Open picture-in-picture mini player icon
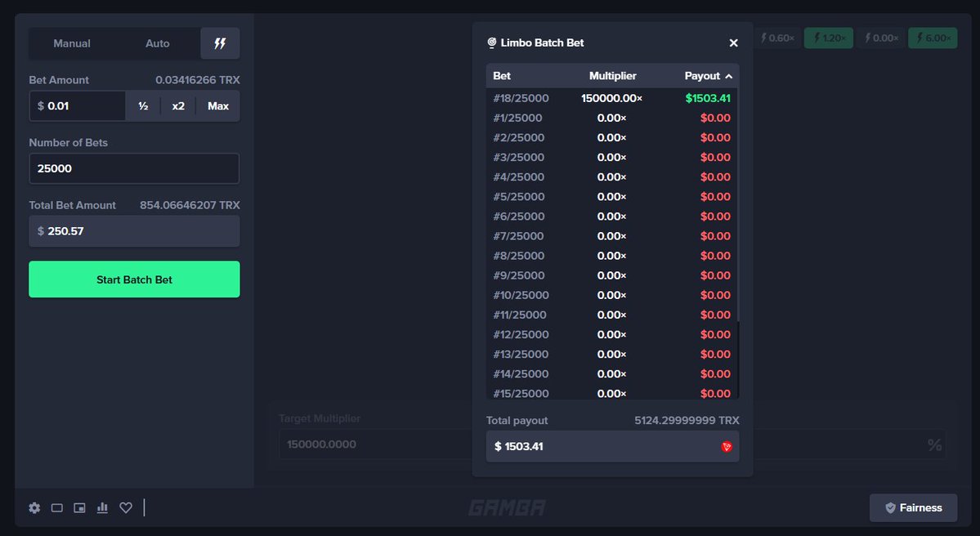This screenshot has width=980, height=536. pyautogui.click(x=79, y=508)
